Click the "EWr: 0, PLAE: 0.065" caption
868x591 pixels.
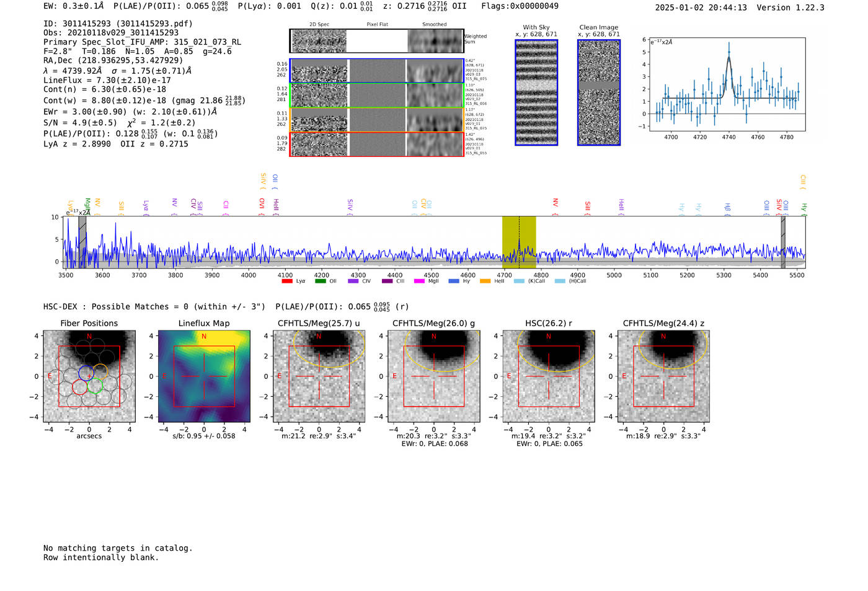point(549,444)
